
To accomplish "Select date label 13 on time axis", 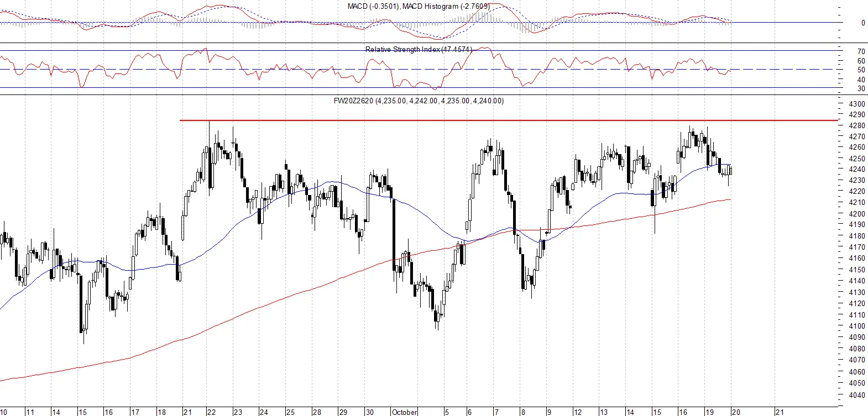I will [604, 412].
